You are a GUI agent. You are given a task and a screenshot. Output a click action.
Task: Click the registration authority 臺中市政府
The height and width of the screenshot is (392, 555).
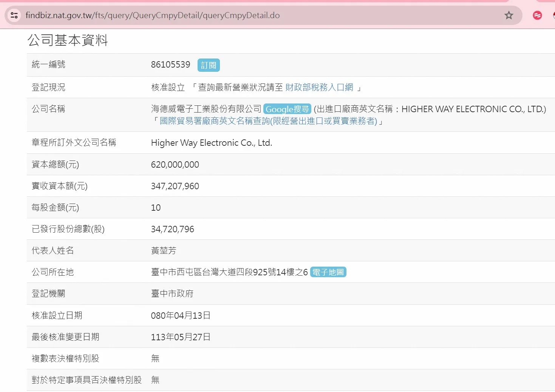(x=172, y=294)
